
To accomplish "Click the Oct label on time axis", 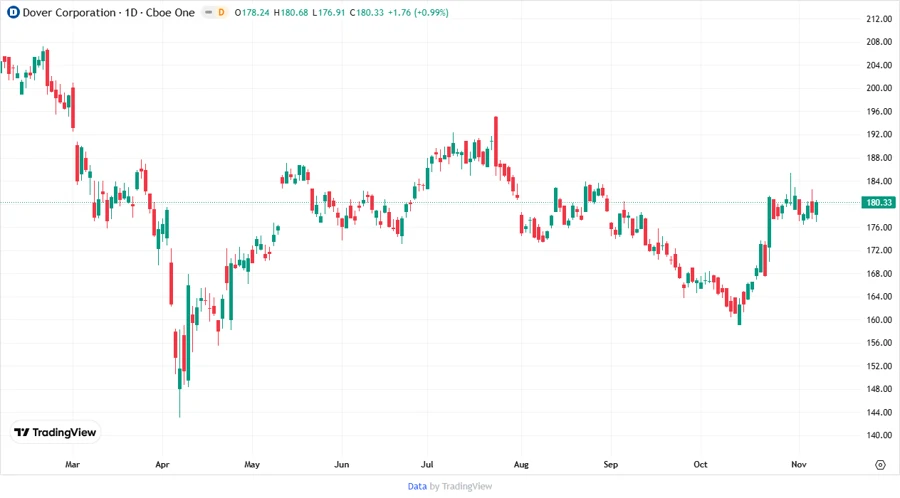I will (x=700, y=464).
